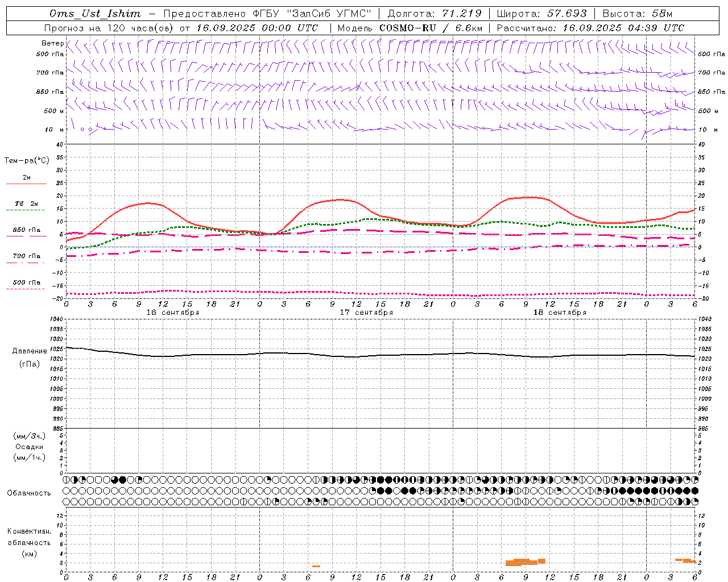Click the red line sample under 2м legend

(x=26, y=184)
